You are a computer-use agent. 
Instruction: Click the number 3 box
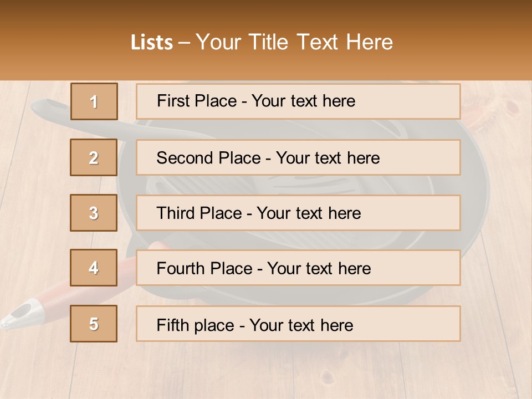pyautogui.click(x=94, y=213)
